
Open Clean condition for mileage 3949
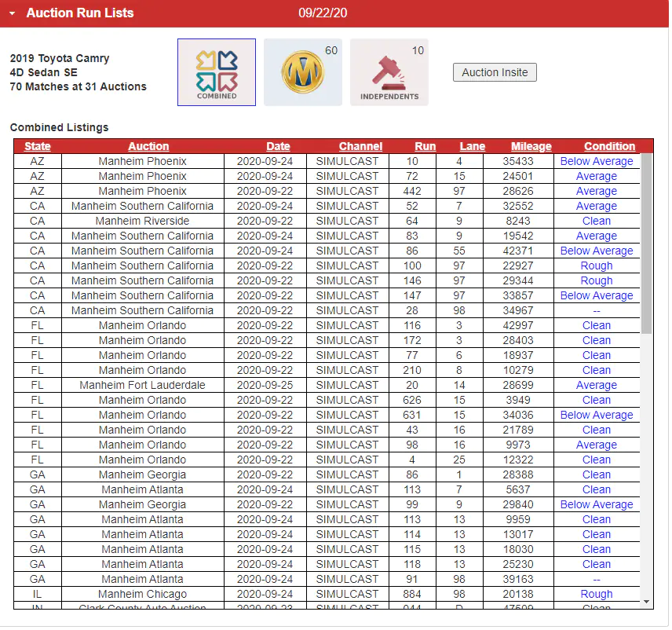click(598, 401)
